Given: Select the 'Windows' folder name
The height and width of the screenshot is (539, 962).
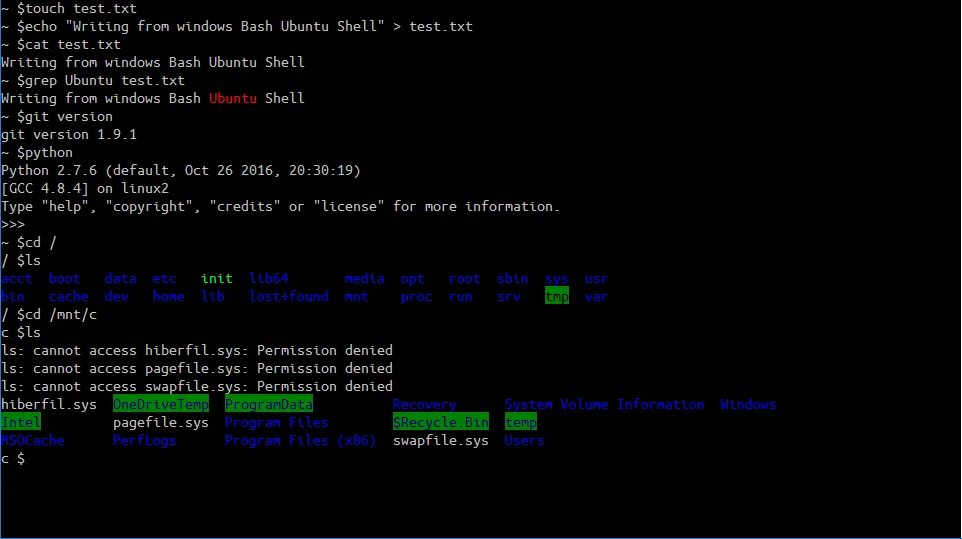Looking at the screenshot, I should point(748,404).
